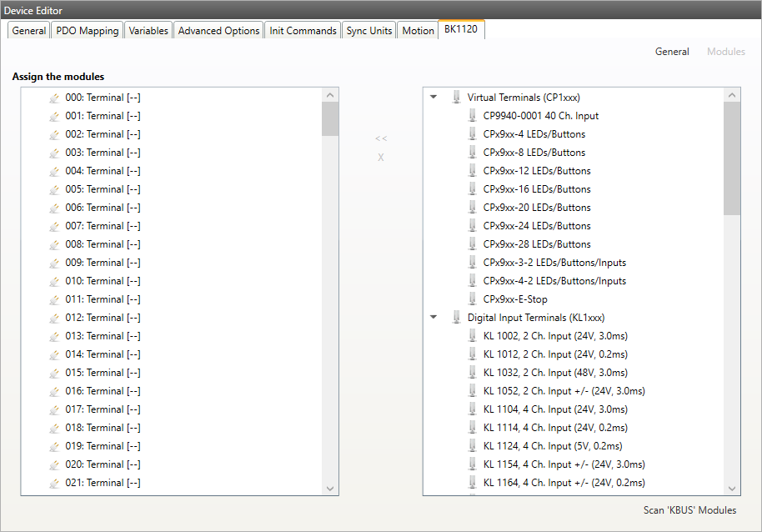Open the Sync Units tab
Image resolution: width=762 pixels, height=532 pixels.
[368, 31]
